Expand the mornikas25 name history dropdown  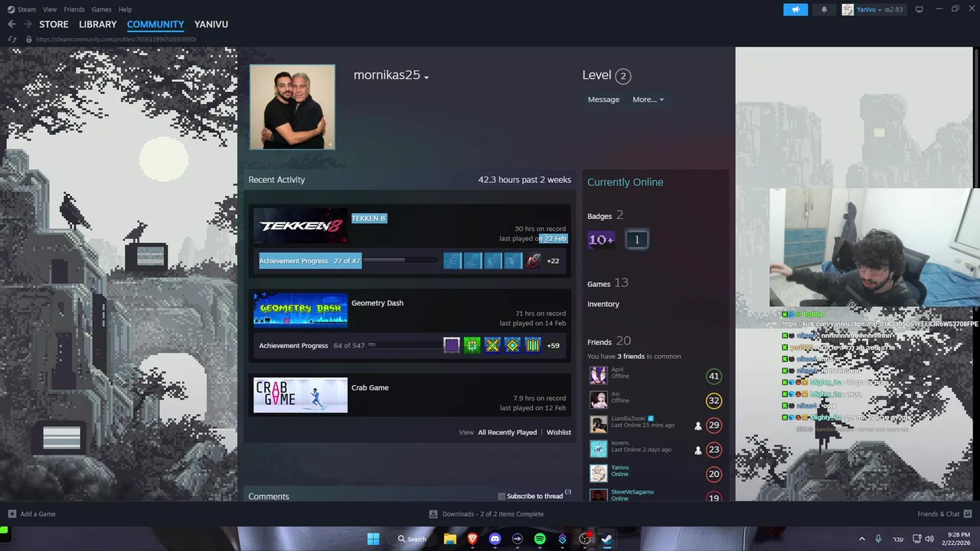426,77
